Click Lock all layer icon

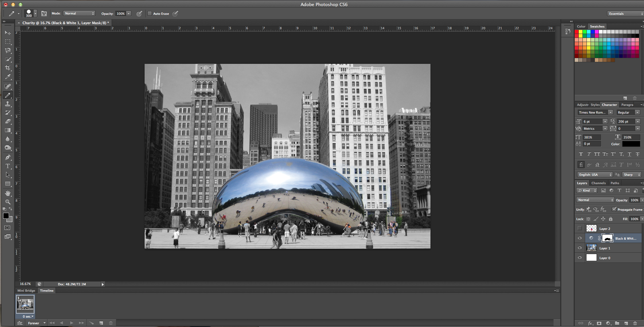tap(611, 219)
